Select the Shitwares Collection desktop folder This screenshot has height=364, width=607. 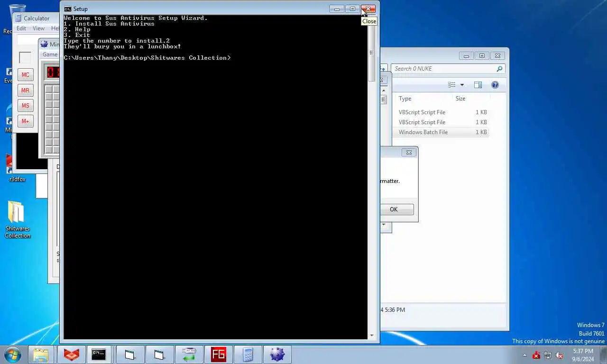click(x=18, y=219)
